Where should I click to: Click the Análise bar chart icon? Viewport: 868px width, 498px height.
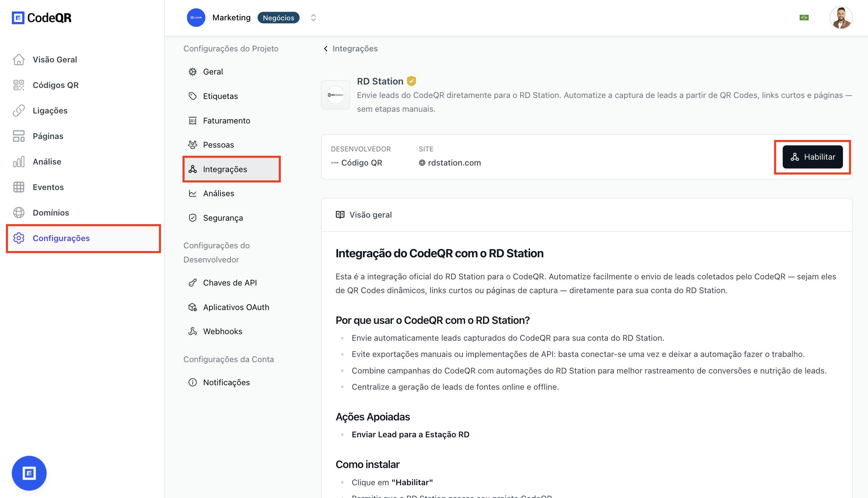[x=19, y=161]
